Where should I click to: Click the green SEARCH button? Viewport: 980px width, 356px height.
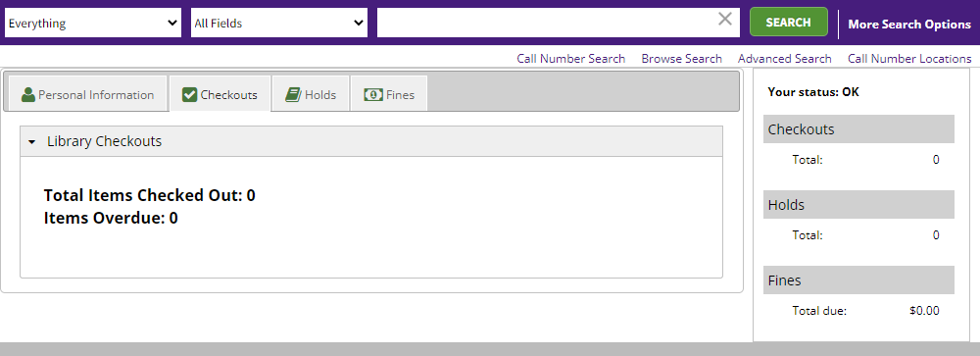(x=789, y=22)
